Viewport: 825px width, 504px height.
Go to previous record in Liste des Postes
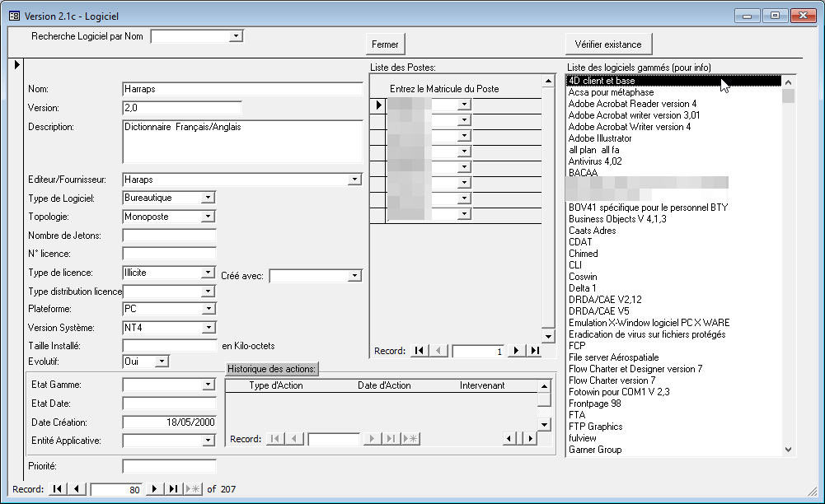click(x=438, y=351)
